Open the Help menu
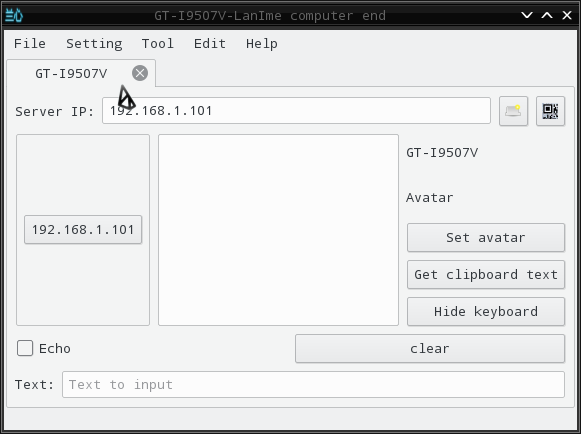The height and width of the screenshot is (434, 581). (x=262, y=44)
